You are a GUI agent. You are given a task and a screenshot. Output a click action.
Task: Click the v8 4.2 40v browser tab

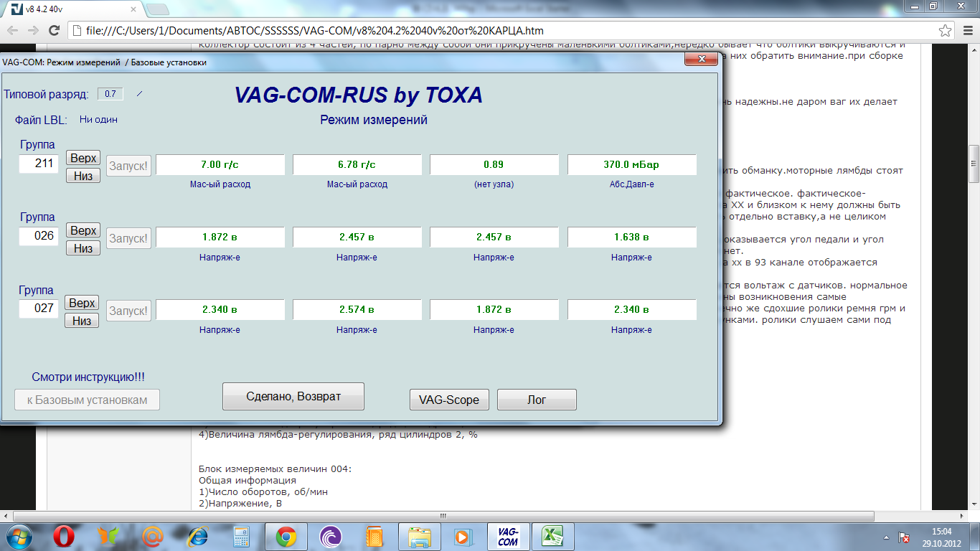click(x=72, y=9)
